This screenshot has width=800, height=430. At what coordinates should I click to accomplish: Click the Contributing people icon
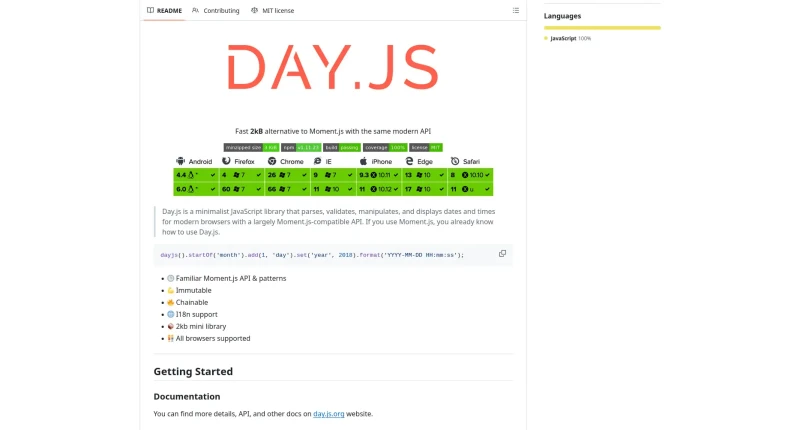195,10
